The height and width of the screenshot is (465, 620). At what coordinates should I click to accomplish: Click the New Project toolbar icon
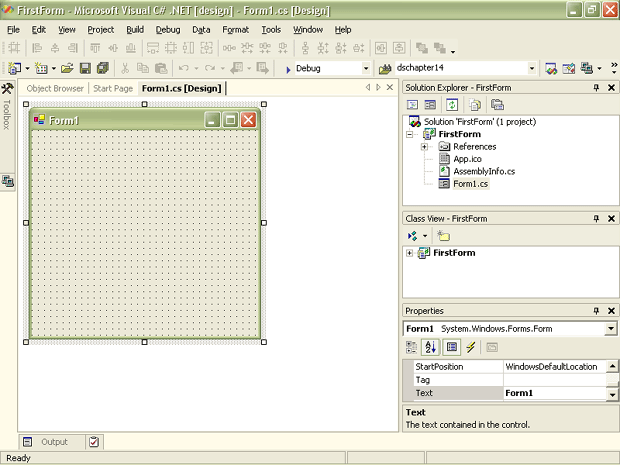[14, 68]
